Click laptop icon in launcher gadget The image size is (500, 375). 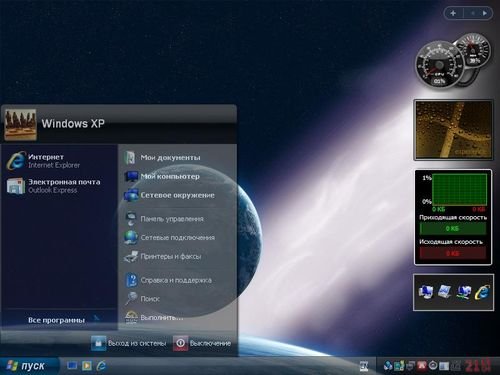click(x=445, y=292)
